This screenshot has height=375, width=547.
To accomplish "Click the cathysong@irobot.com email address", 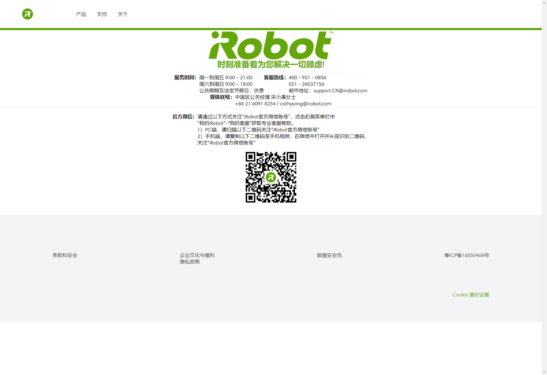I will pyautogui.click(x=306, y=104).
